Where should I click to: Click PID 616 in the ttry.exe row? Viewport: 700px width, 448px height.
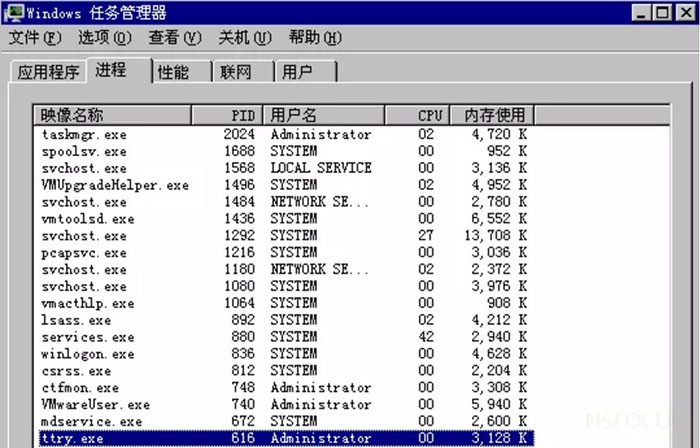click(243, 438)
